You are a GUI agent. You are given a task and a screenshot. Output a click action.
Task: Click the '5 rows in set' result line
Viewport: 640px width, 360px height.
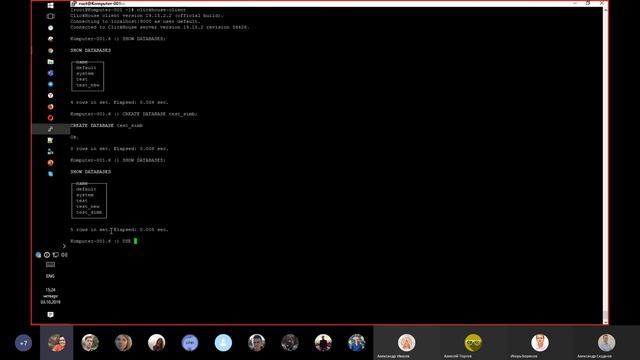[x=119, y=230]
